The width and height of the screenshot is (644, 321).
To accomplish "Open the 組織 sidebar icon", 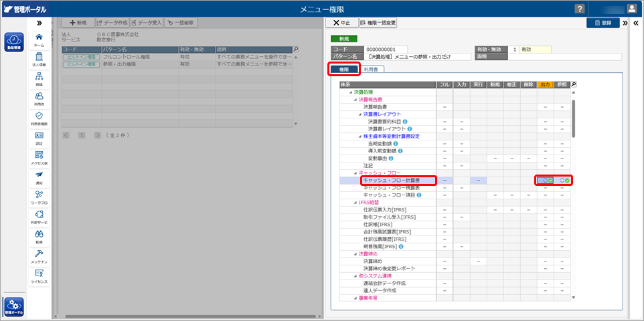I will (x=39, y=79).
